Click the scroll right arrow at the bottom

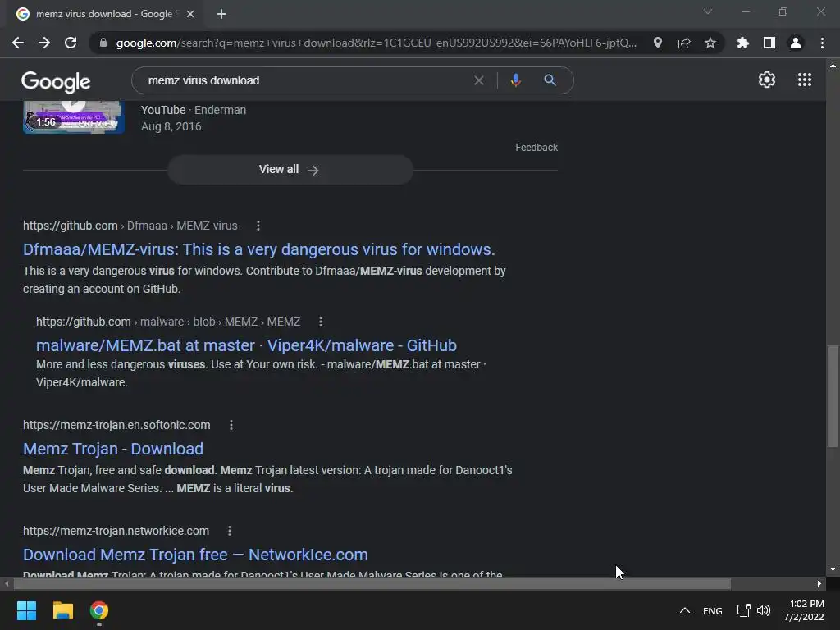(819, 583)
